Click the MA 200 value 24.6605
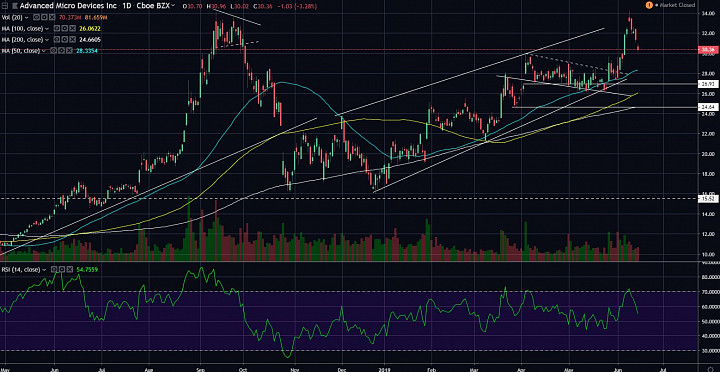 coord(90,39)
